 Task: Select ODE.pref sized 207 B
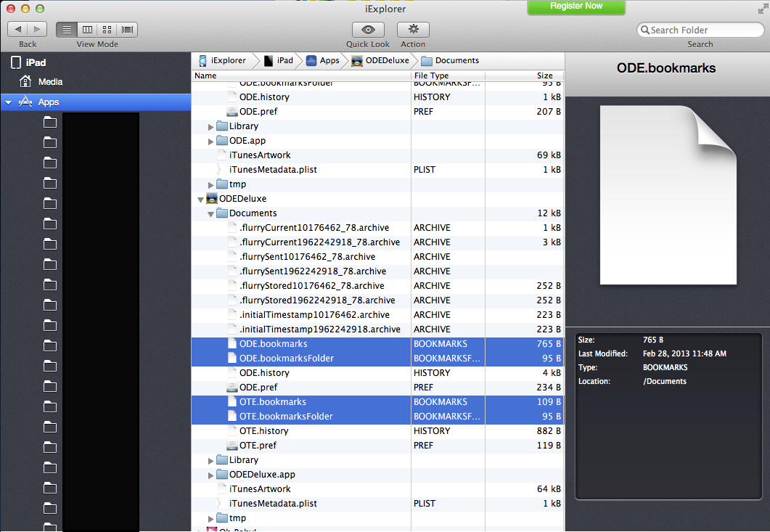point(377,112)
